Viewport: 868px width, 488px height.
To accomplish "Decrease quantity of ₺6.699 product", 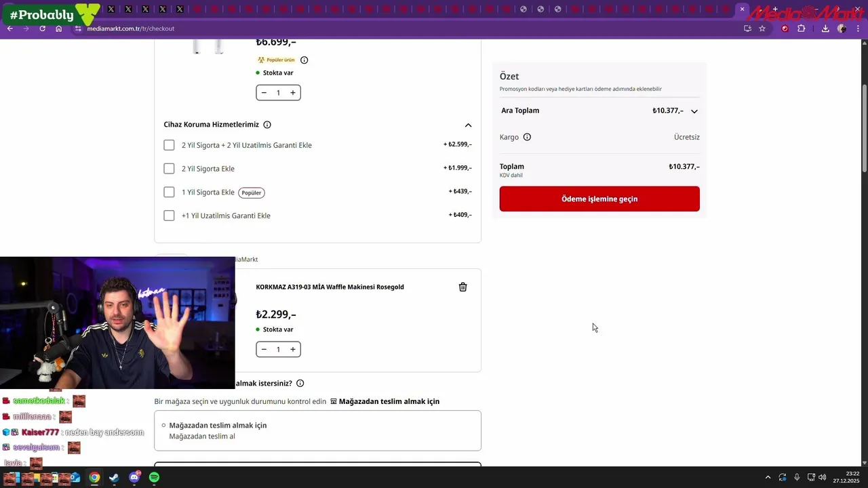I will (x=264, y=93).
